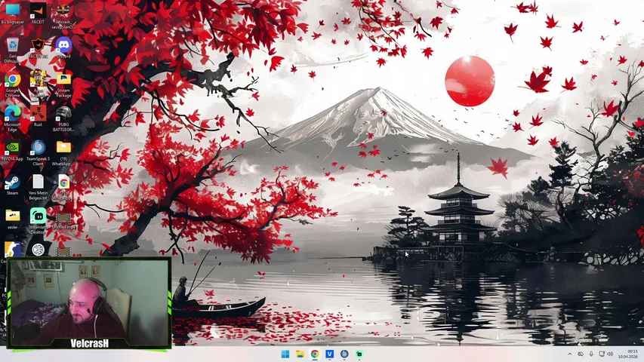
Task: Switch to Chrome in the taskbar
Action: tap(315, 354)
